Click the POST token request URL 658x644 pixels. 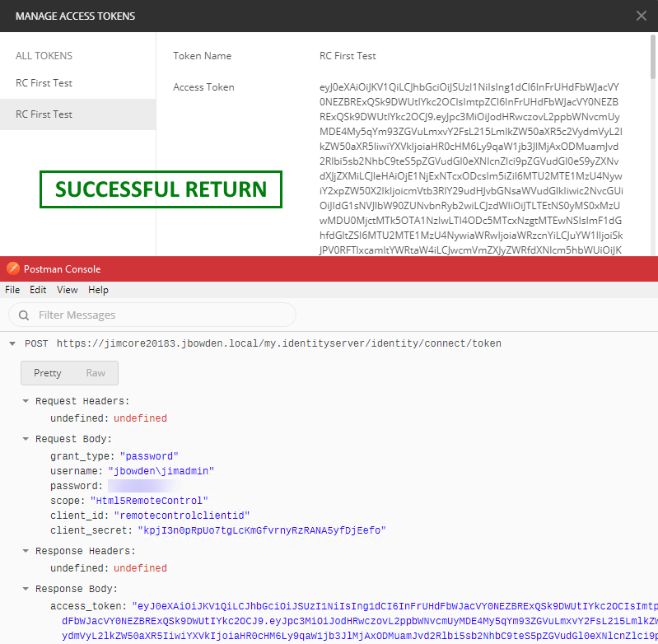278,343
